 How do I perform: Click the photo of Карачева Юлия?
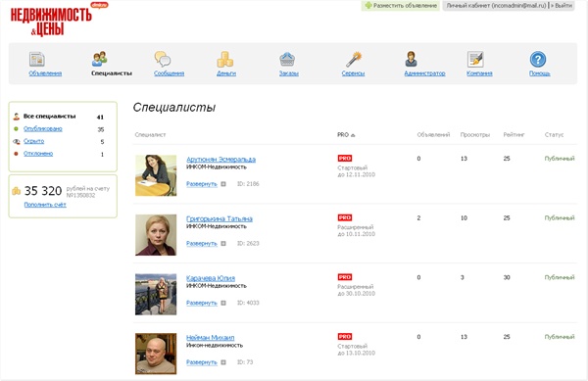(x=156, y=294)
